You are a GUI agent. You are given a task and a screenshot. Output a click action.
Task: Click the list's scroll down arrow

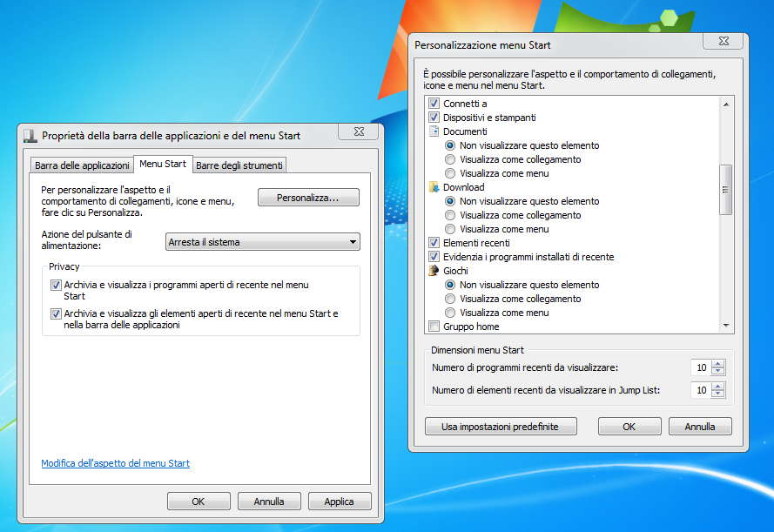coord(726,325)
